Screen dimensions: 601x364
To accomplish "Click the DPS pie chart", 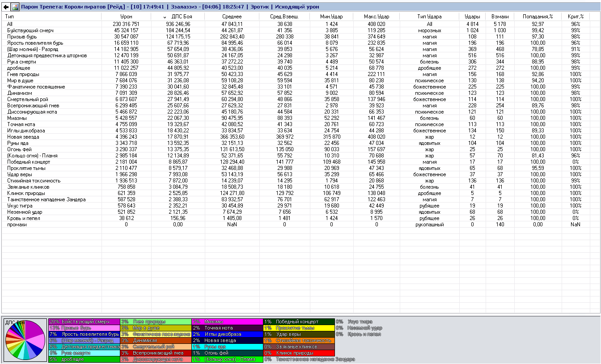I will (x=25, y=340).
